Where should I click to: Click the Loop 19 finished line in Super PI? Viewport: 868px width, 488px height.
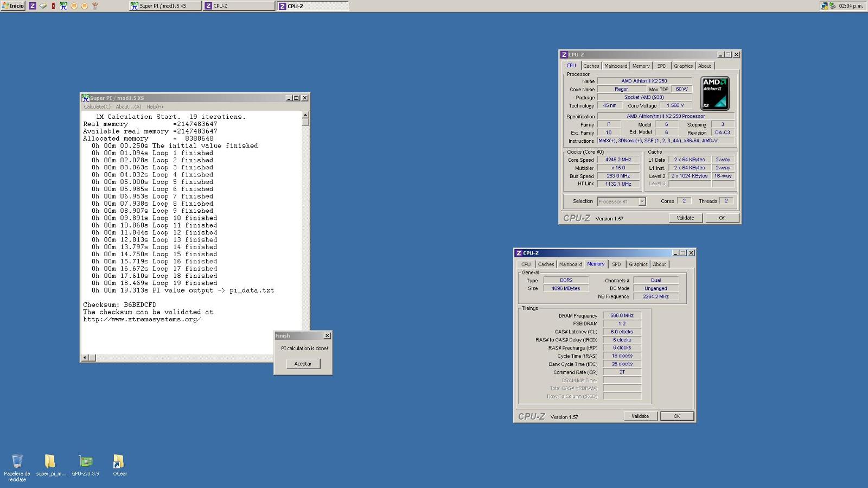coord(154,283)
